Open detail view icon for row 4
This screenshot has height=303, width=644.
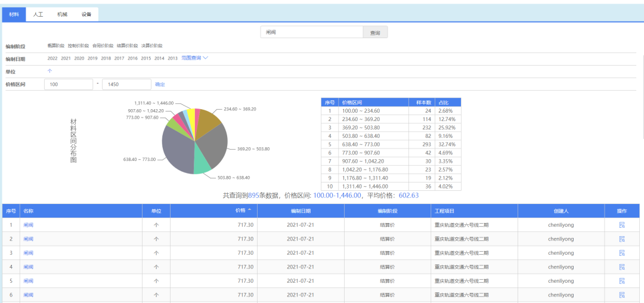pyautogui.click(x=622, y=267)
